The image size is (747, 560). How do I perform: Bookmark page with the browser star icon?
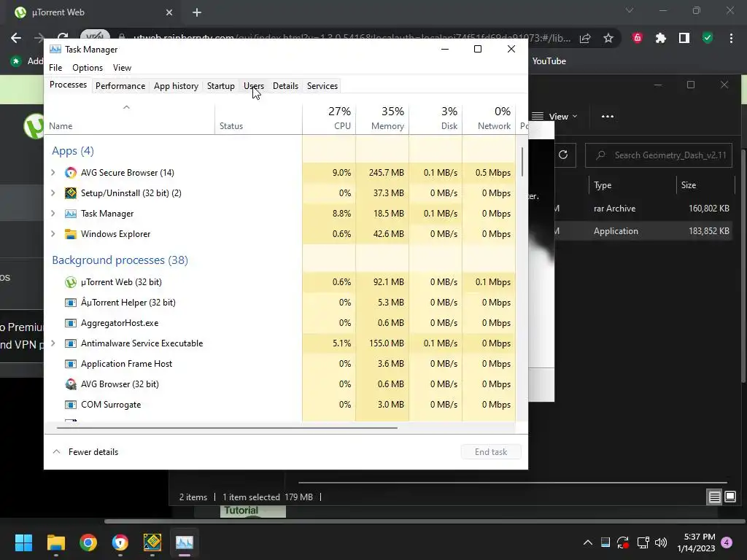click(608, 38)
